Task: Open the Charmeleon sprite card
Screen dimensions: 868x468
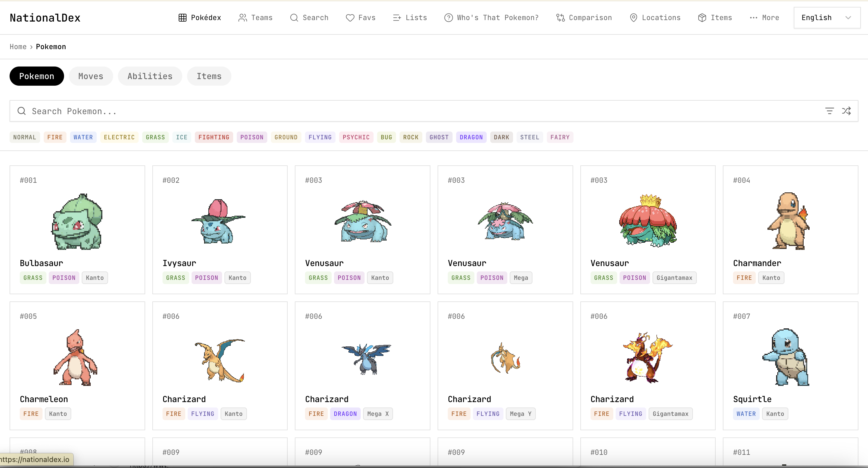Action: [x=76, y=358]
